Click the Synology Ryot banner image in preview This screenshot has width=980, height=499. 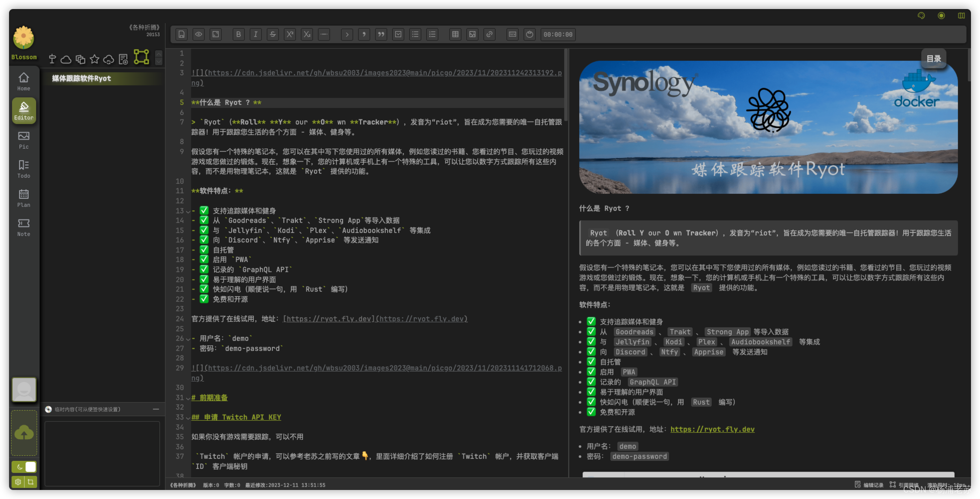(x=768, y=127)
